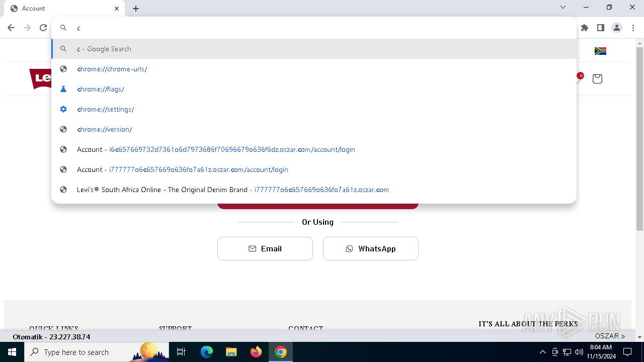The height and width of the screenshot is (362, 644).
Task: Close the Account tab
Action: [x=117, y=9]
